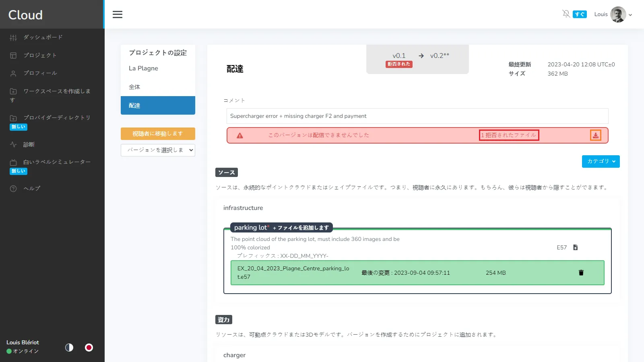Select the 全体 settings tab

pyautogui.click(x=134, y=87)
